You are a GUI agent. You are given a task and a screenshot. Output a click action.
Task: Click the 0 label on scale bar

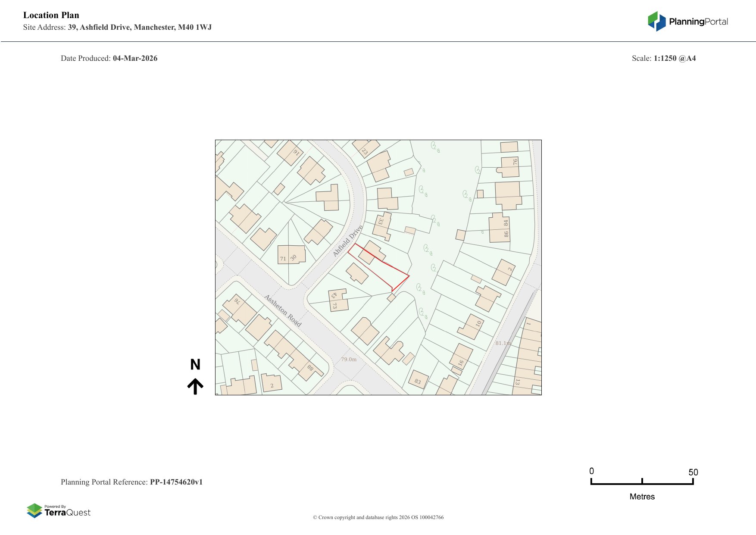(x=591, y=471)
